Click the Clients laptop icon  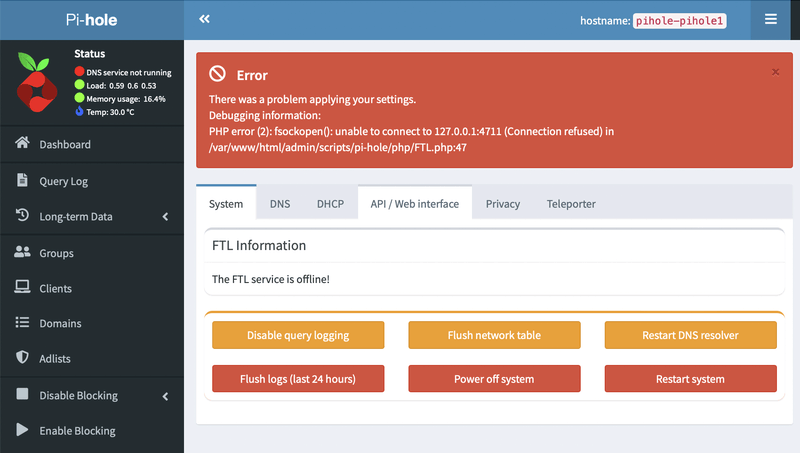(22, 287)
